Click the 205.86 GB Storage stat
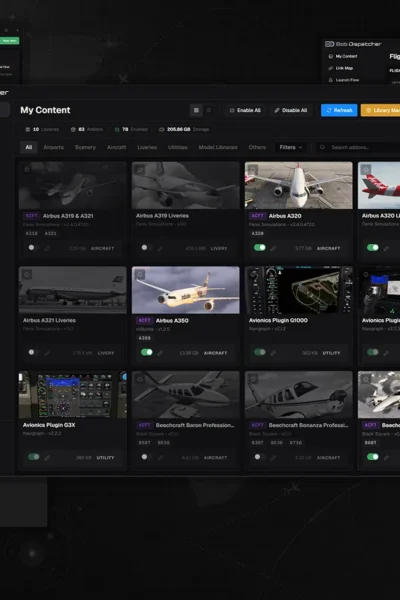Image resolution: width=400 pixels, height=600 pixels. tap(184, 129)
